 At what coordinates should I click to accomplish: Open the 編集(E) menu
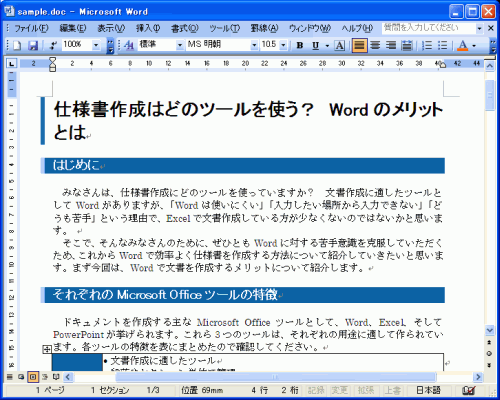(73, 29)
